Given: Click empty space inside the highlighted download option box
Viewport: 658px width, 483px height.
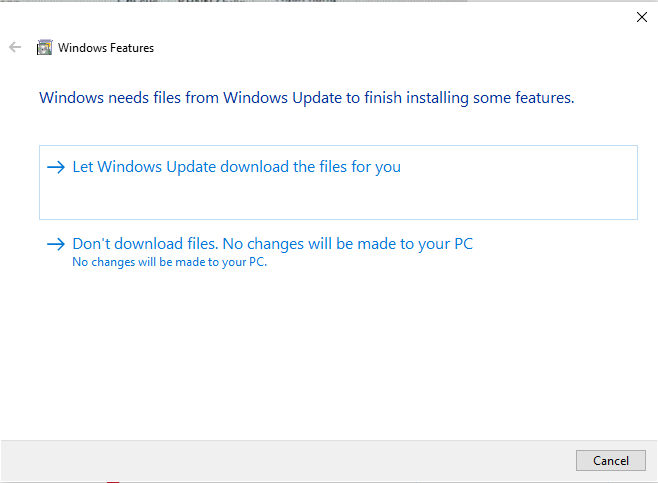Looking at the screenshot, I should click(338, 199).
